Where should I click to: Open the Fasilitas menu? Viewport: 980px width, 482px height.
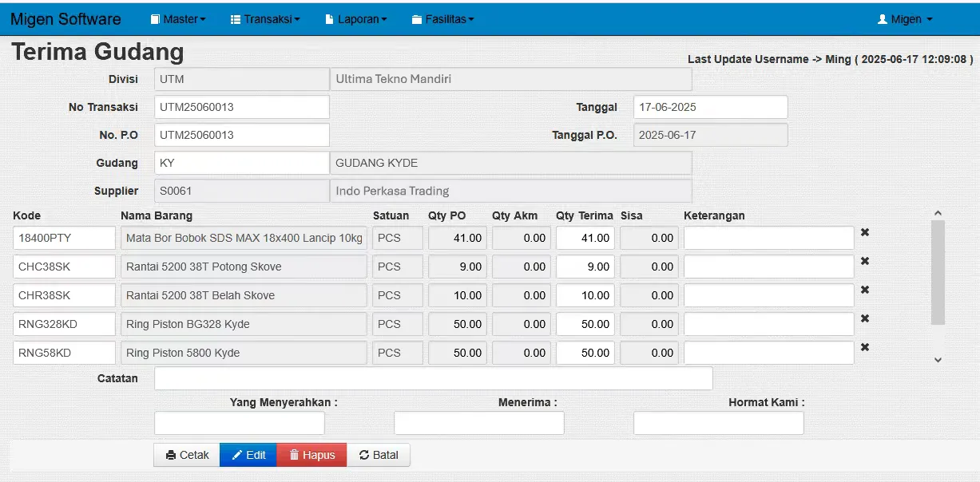pyautogui.click(x=443, y=19)
